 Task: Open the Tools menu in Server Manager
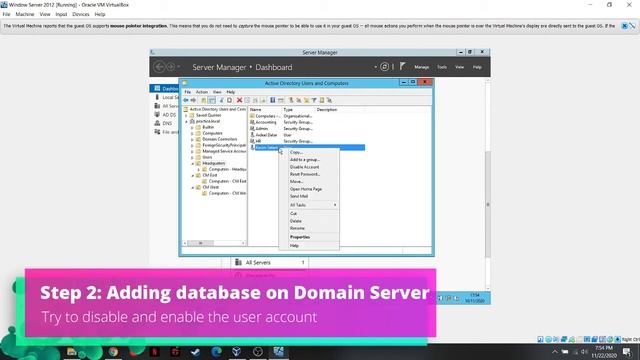pos(442,67)
